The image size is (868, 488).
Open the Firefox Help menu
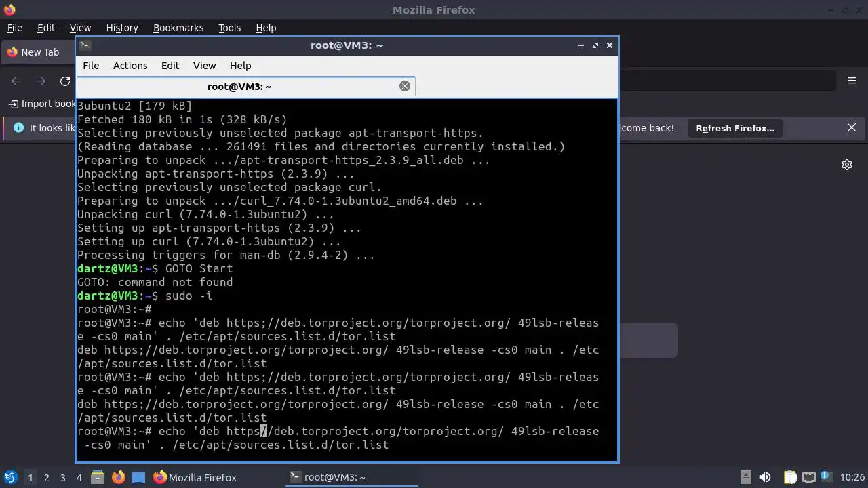(x=266, y=28)
